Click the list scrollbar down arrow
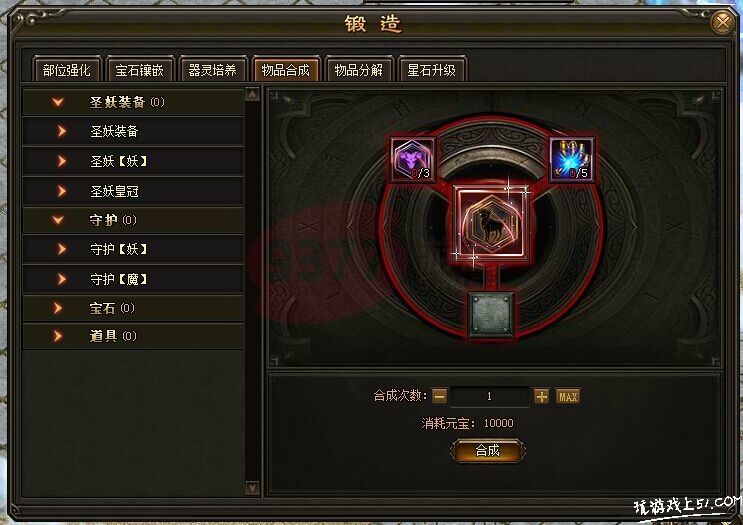The height and width of the screenshot is (525, 743). click(253, 488)
